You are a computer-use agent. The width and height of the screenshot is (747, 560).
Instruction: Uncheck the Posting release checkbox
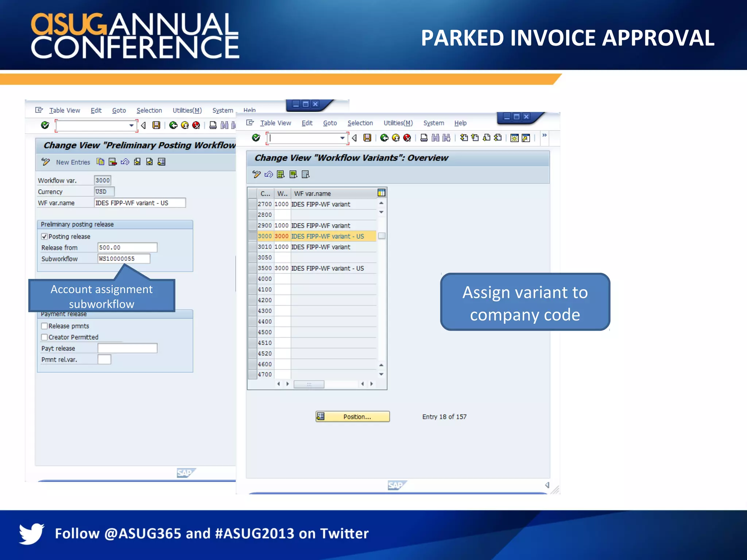pyautogui.click(x=44, y=236)
